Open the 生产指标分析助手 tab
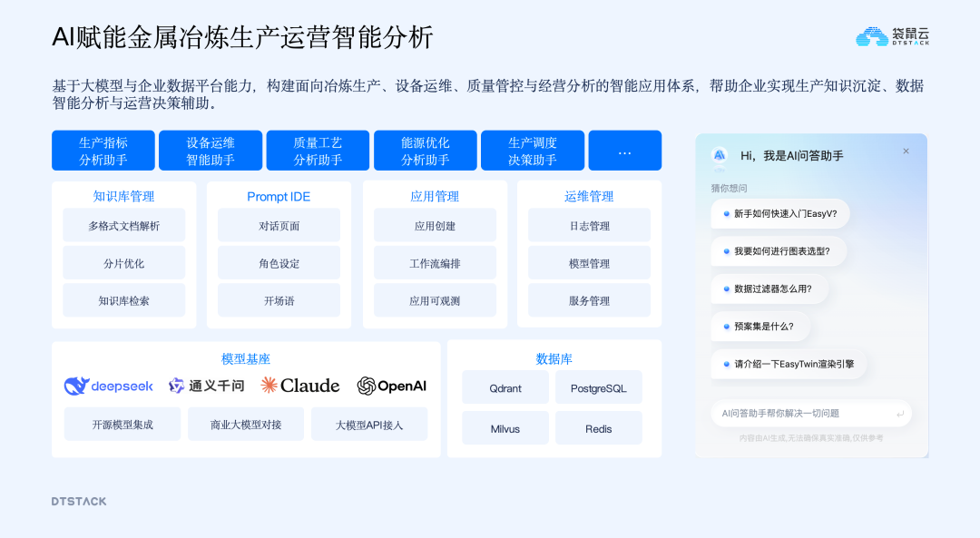 103,151
